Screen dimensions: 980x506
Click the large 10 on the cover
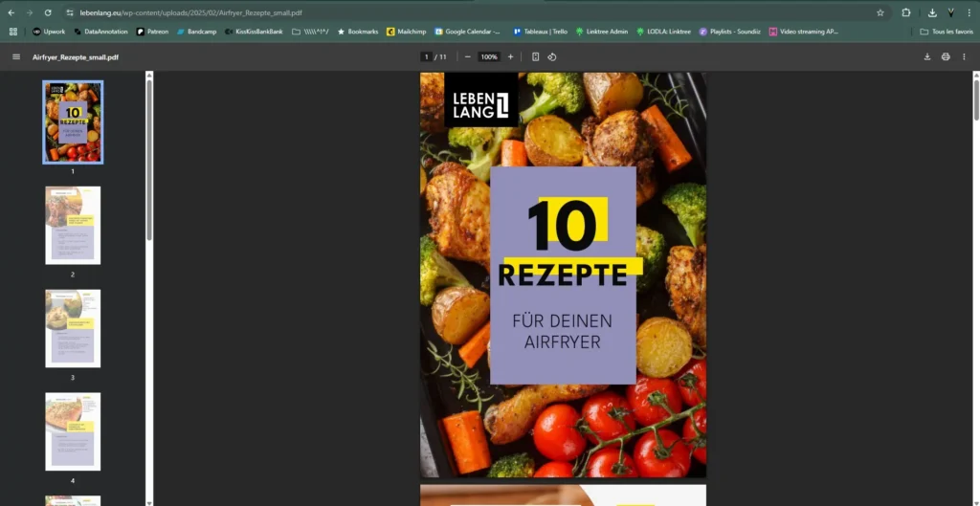click(x=563, y=226)
